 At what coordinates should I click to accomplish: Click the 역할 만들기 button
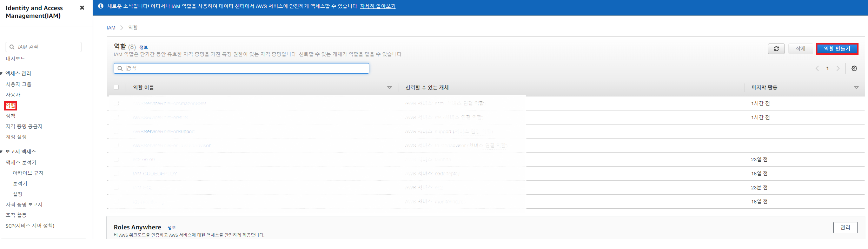837,49
